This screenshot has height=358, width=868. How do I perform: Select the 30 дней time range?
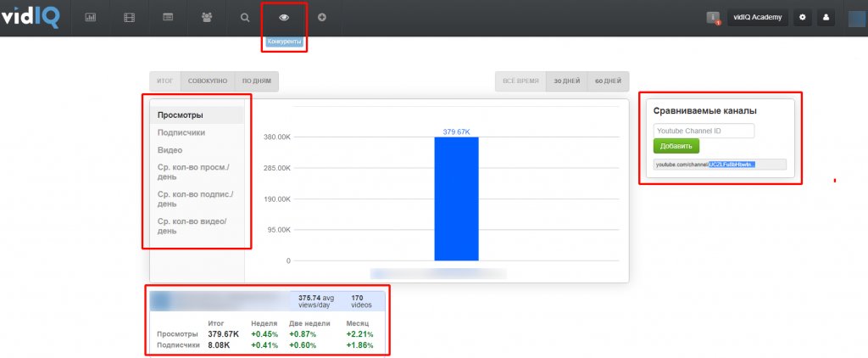pos(567,81)
